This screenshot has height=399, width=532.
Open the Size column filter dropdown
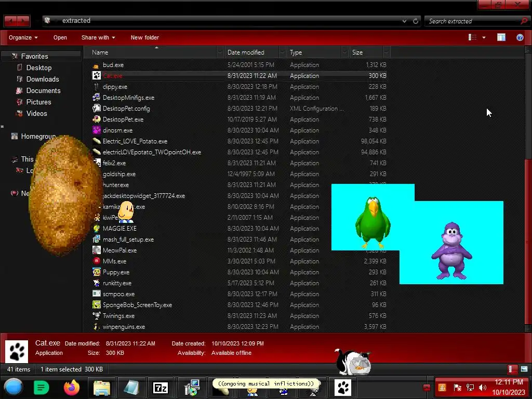pos(386,52)
